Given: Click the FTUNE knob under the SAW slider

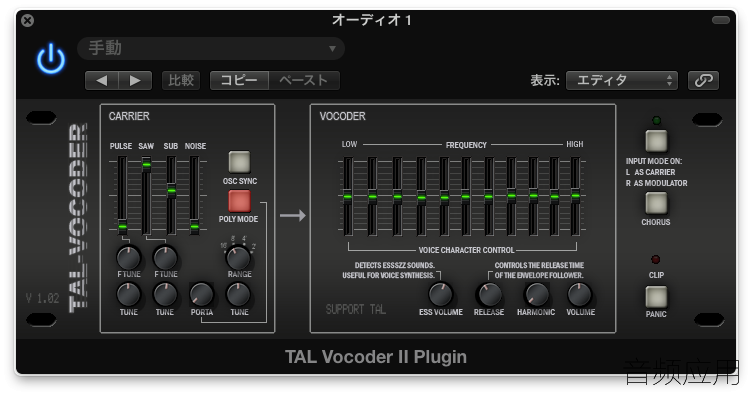Looking at the screenshot, I should (x=165, y=258).
